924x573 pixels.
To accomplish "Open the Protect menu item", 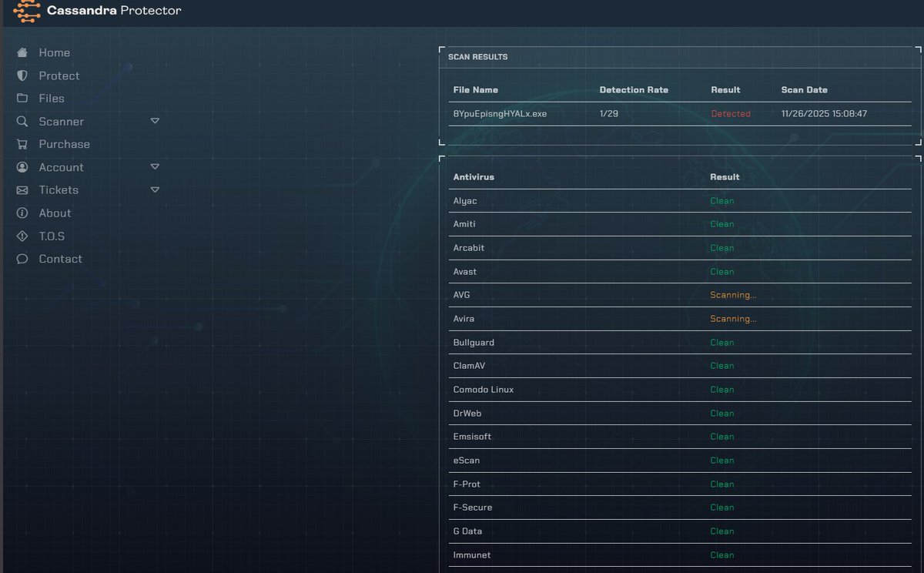I will tap(59, 75).
